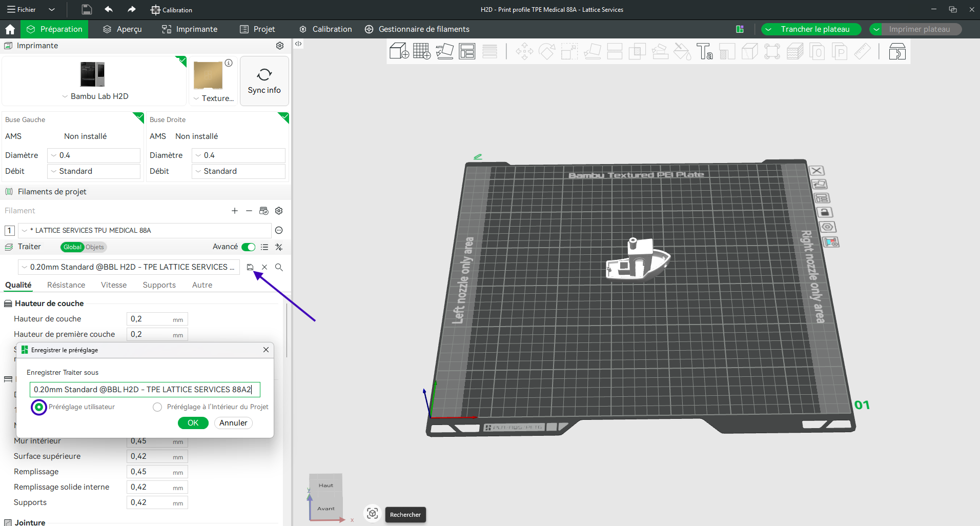
Task: Click Sync info button
Action: tap(264, 81)
